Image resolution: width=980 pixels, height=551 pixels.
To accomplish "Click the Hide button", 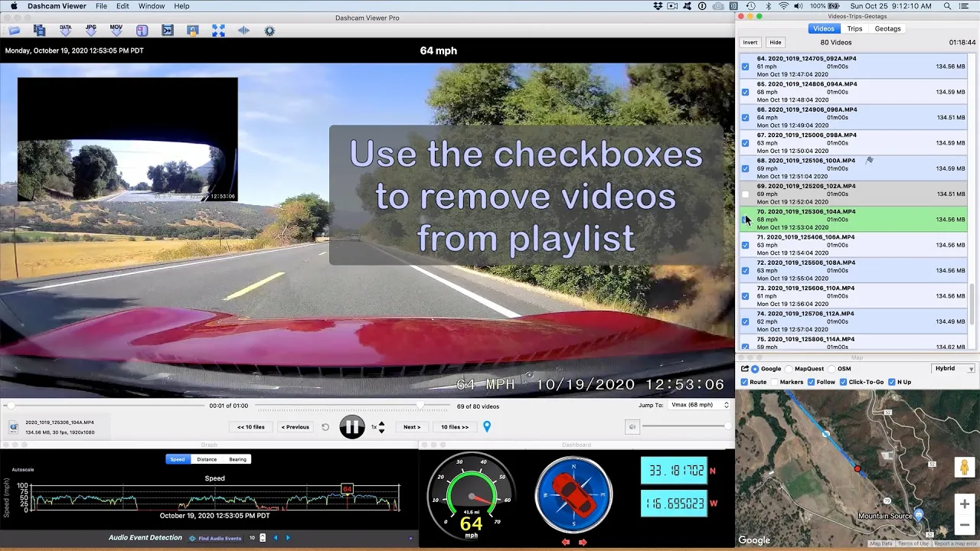I will pyautogui.click(x=776, y=43).
